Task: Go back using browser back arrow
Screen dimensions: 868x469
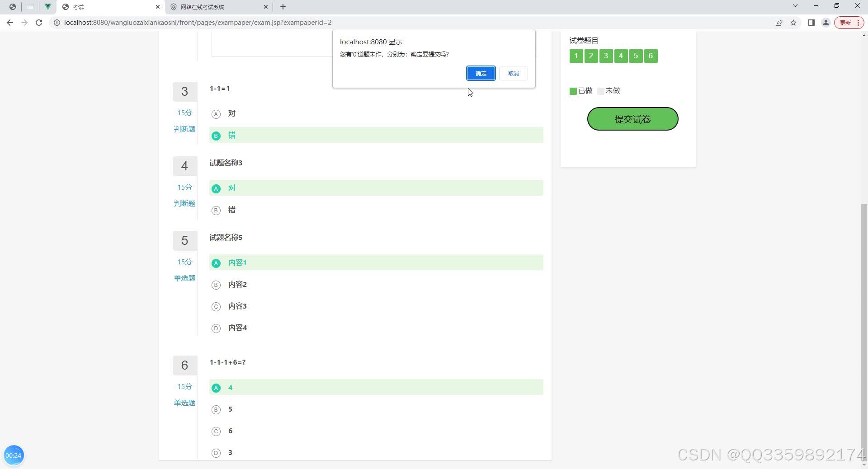Action: click(x=10, y=23)
